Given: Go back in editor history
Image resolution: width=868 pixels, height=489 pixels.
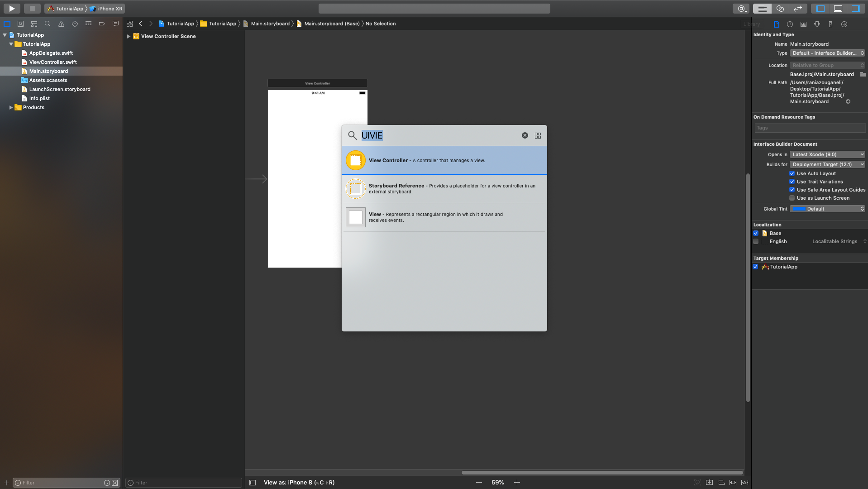Looking at the screenshot, I should (x=141, y=24).
